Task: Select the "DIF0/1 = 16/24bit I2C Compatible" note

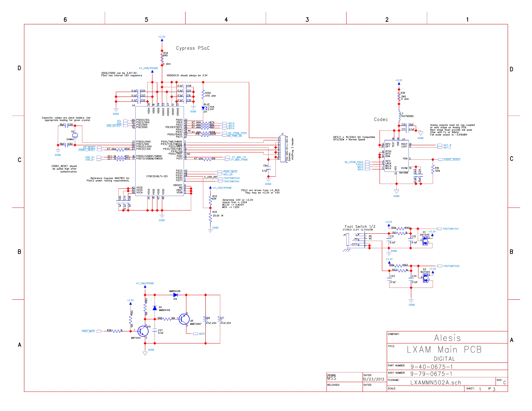Action: pyautogui.click(x=354, y=138)
